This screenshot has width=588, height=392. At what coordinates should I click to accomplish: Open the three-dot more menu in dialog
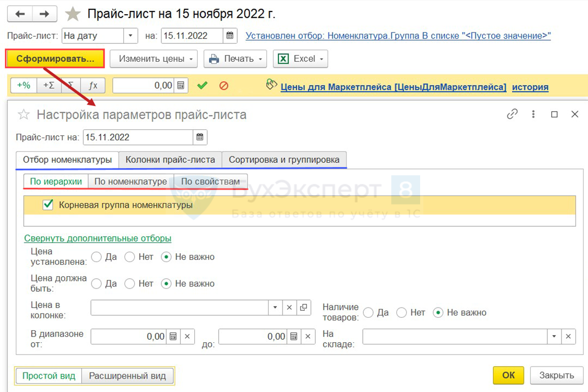click(533, 114)
